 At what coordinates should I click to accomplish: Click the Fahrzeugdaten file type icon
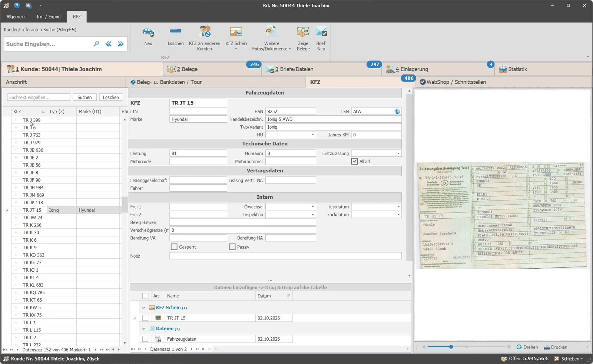tap(158, 339)
